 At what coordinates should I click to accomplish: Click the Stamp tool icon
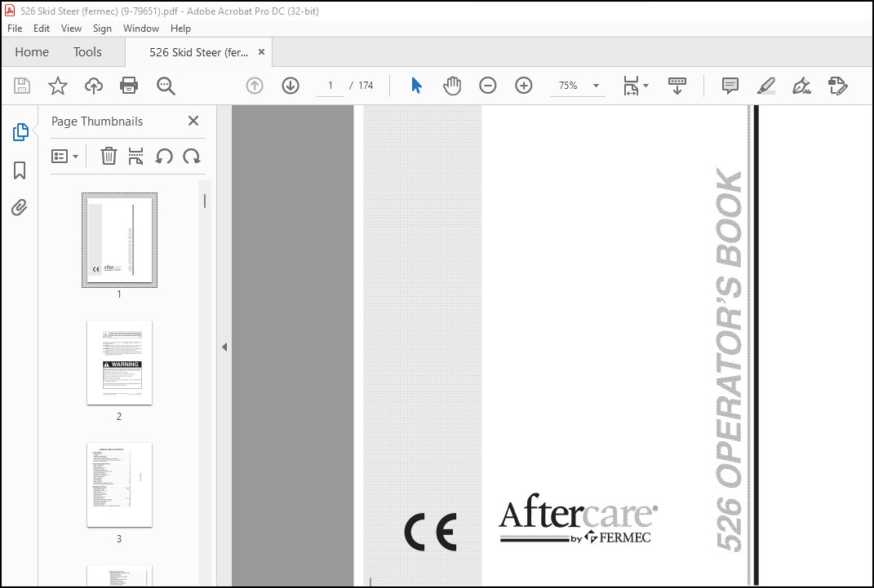point(837,86)
